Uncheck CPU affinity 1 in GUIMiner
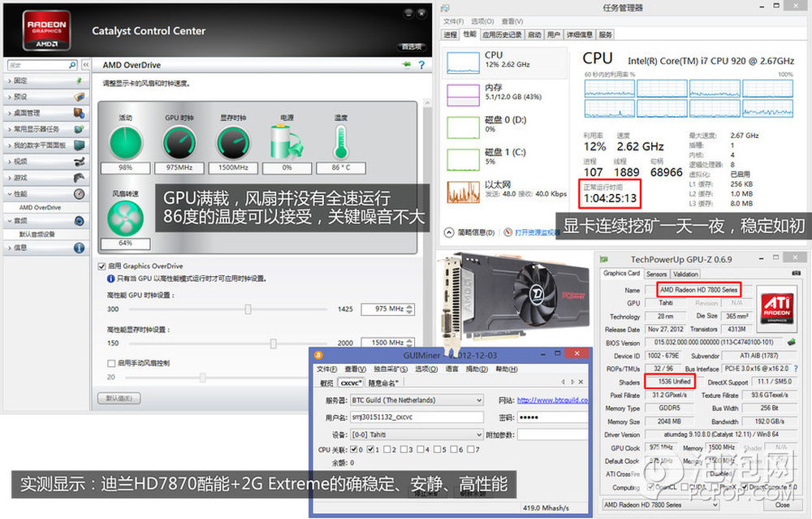Viewport: 812px width, 519px height. tap(371, 449)
